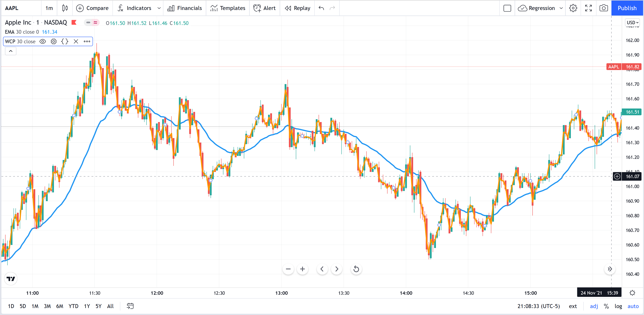Open the 1m interval selector
This screenshot has width=644, height=315.
49,8
